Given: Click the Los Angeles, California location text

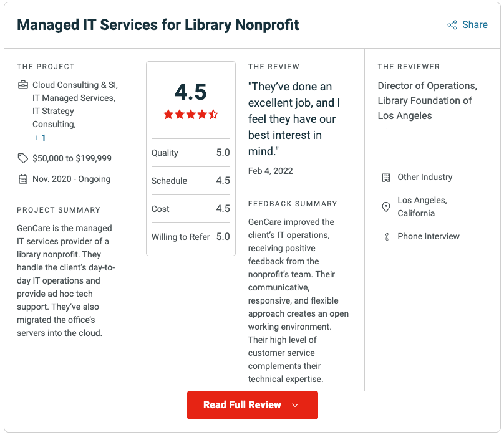Looking at the screenshot, I should click(422, 207).
